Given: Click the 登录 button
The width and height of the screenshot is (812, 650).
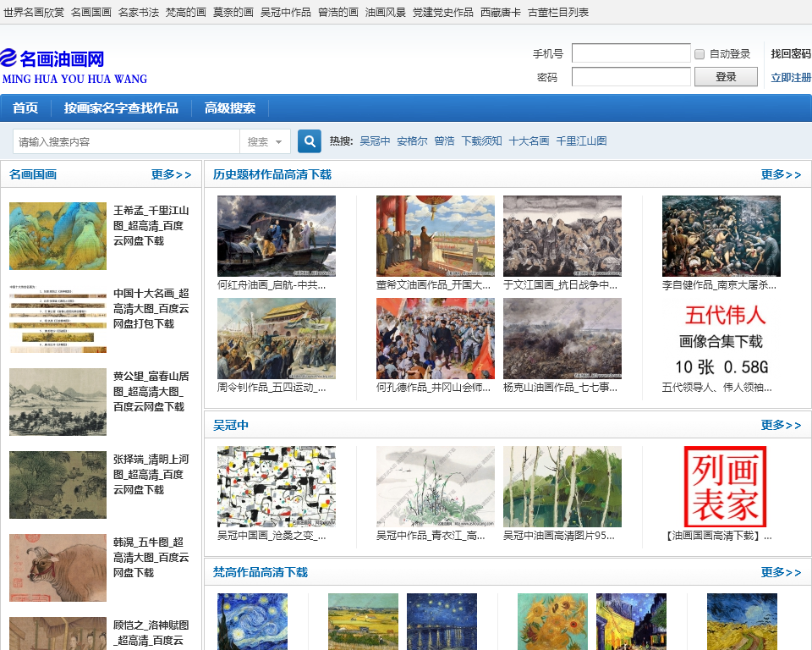Looking at the screenshot, I should coord(726,77).
